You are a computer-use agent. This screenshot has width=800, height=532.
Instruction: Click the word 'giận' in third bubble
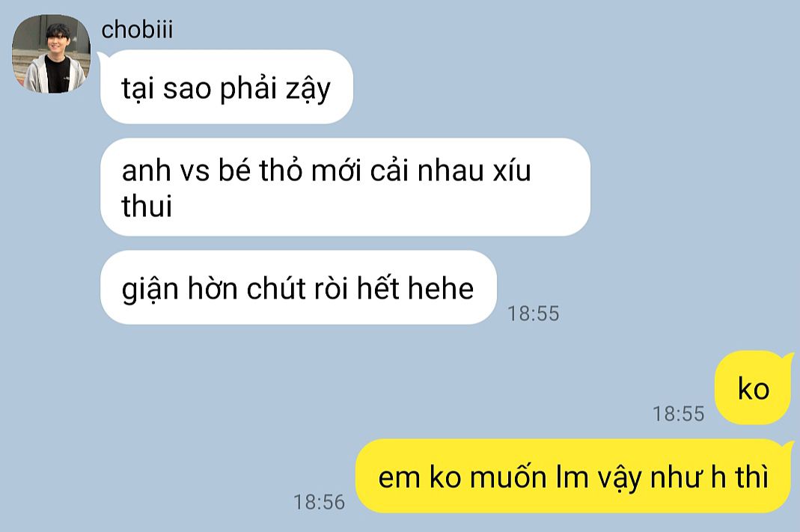(x=150, y=290)
